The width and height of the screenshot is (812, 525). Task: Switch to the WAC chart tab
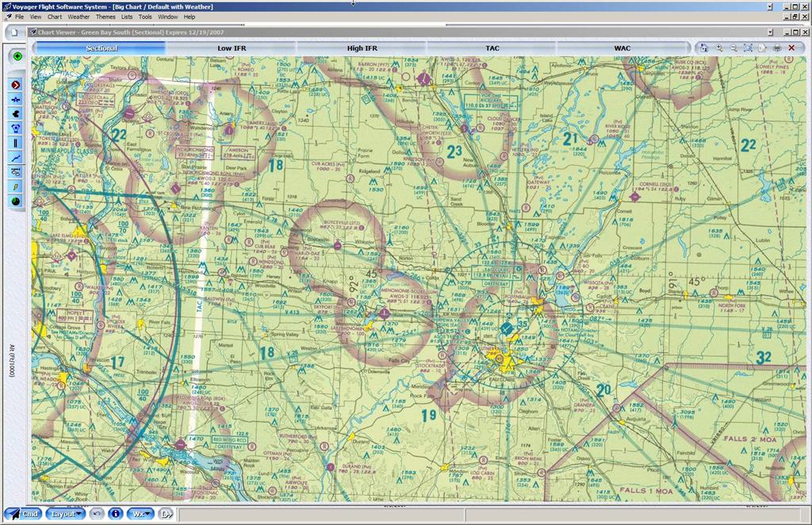(622, 48)
